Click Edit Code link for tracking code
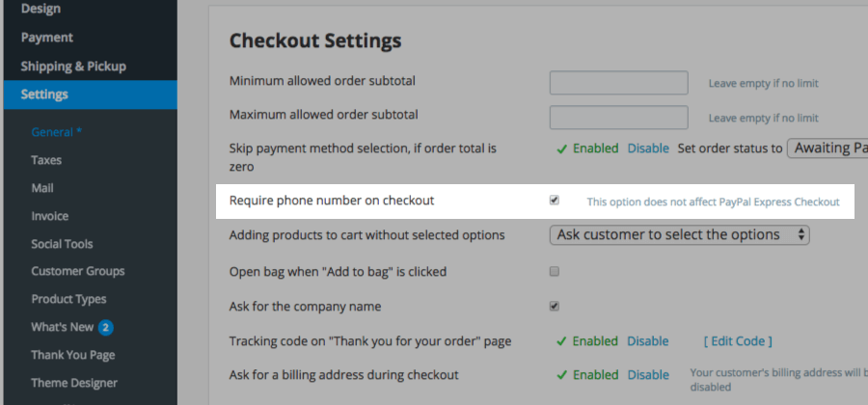The image size is (868, 405). click(x=738, y=341)
